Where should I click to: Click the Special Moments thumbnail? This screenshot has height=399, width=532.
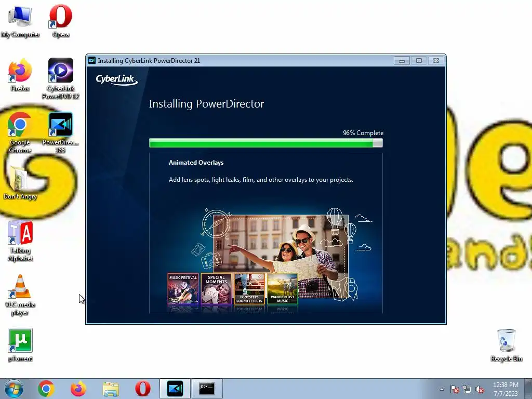(x=216, y=289)
